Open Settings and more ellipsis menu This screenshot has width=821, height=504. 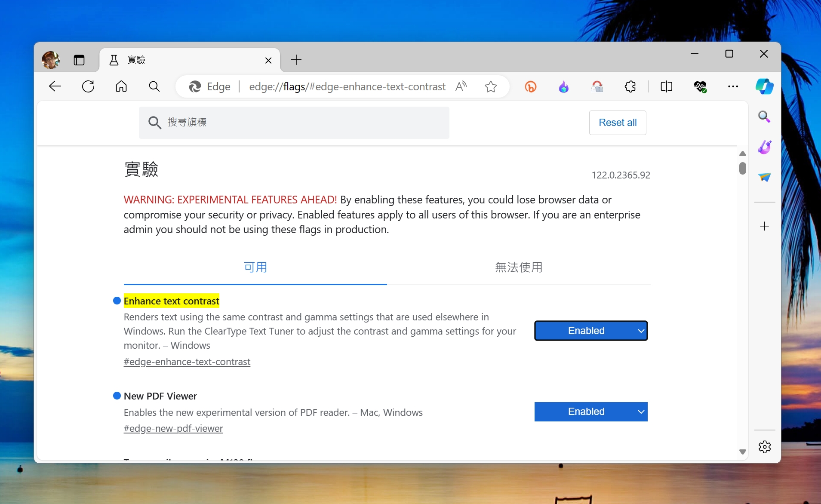[x=733, y=87]
